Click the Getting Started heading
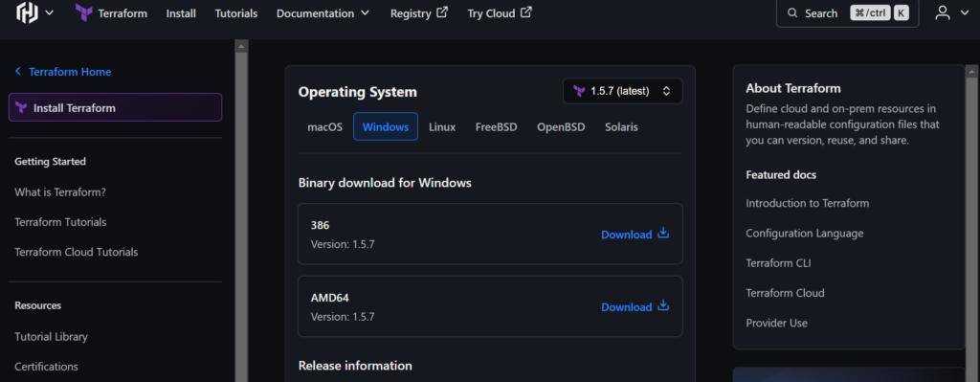Screen dimensions: 980x382 pos(50,161)
